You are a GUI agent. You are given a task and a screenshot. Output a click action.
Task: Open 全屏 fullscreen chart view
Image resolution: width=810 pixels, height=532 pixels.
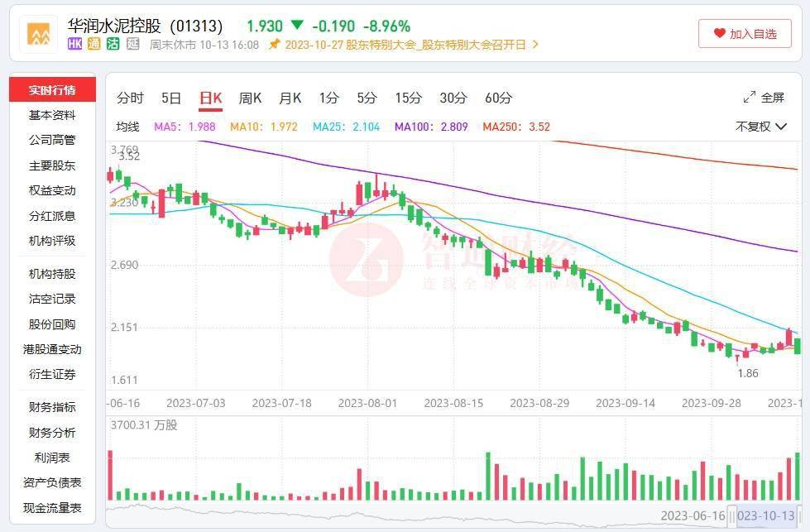click(x=764, y=97)
